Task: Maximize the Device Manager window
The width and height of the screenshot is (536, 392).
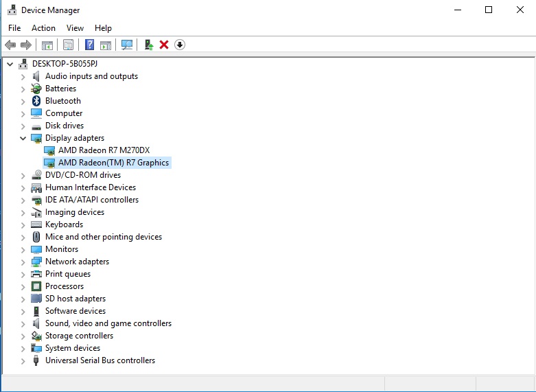Action: point(489,10)
